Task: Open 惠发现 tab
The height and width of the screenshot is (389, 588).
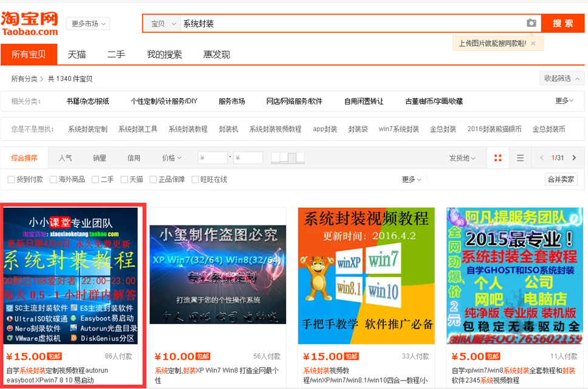Action: (216, 55)
